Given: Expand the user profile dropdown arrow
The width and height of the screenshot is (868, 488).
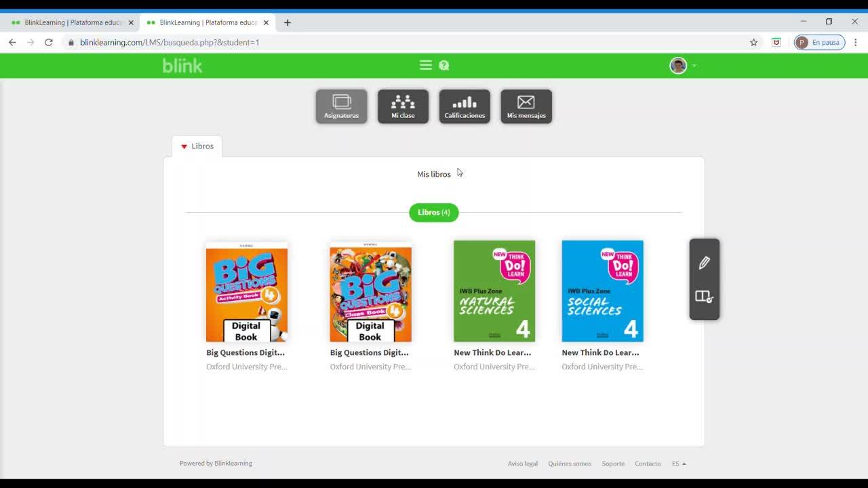Looking at the screenshot, I should (694, 66).
